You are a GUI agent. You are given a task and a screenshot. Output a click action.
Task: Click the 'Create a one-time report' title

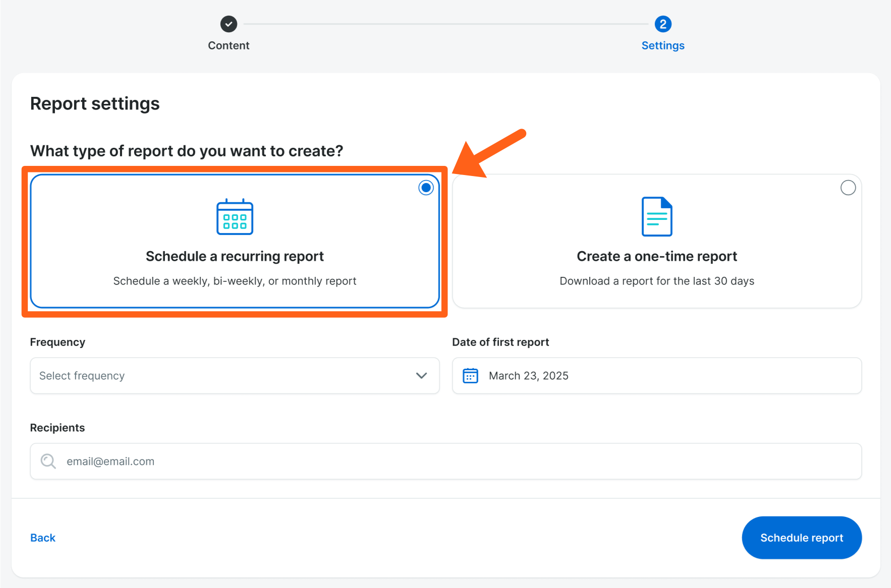[656, 256]
